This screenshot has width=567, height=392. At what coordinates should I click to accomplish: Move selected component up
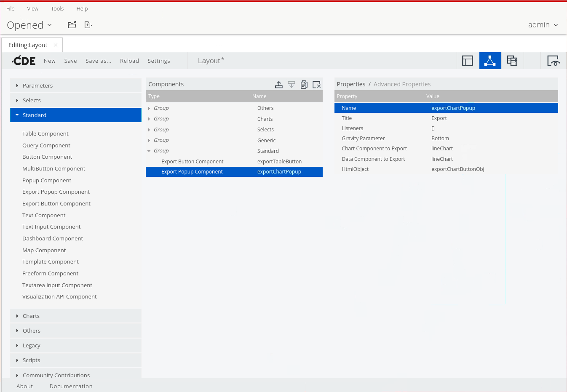coord(279,85)
